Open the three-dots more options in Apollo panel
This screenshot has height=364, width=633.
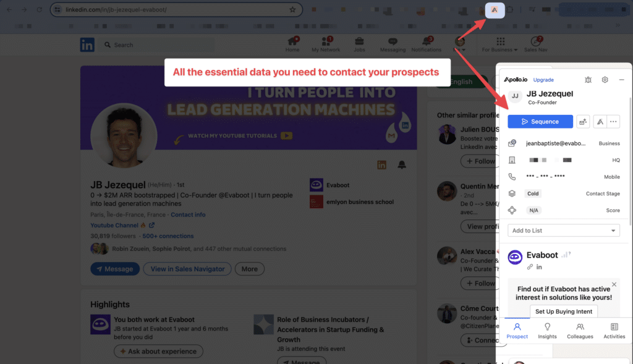point(613,122)
